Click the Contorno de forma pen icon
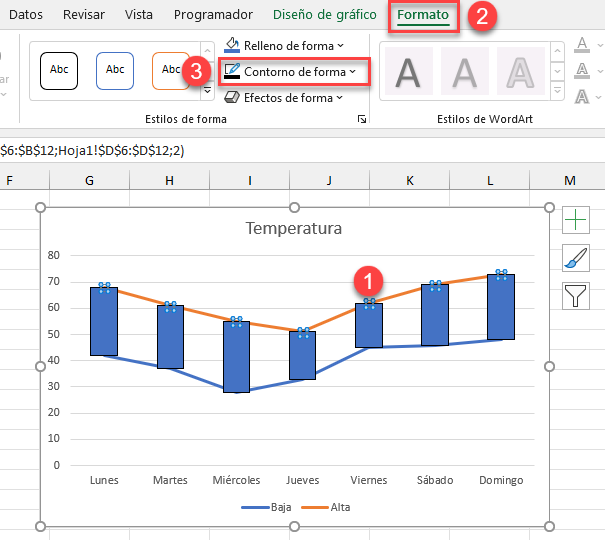 click(x=232, y=71)
